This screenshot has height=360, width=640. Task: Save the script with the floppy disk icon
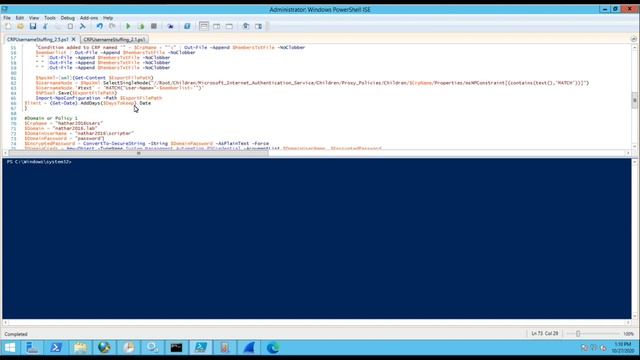click(x=33, y=26)
